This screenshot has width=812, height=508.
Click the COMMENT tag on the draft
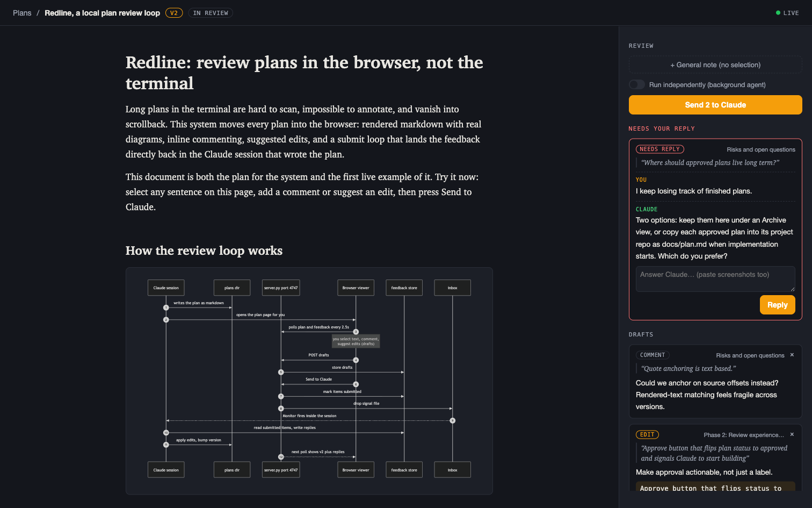tap(653, 355)
